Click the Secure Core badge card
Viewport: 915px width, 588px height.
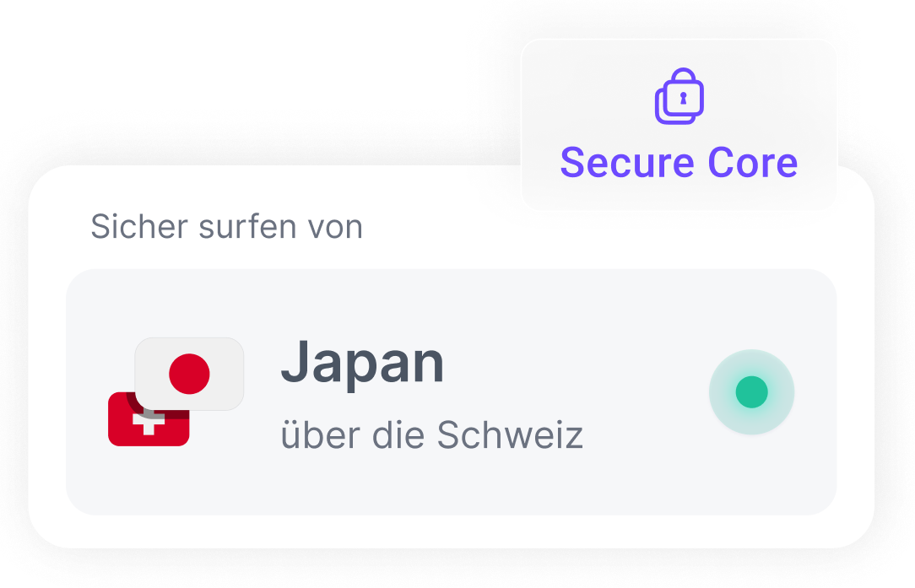click(679, 124)
